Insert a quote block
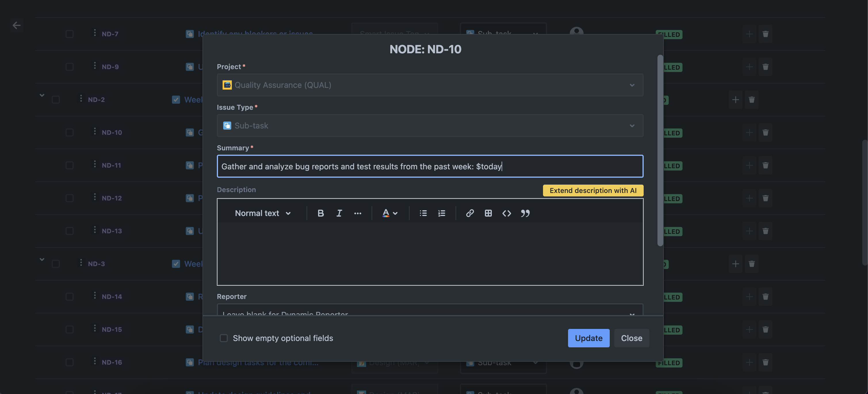 pyautogui.click(x=525, y=213)
